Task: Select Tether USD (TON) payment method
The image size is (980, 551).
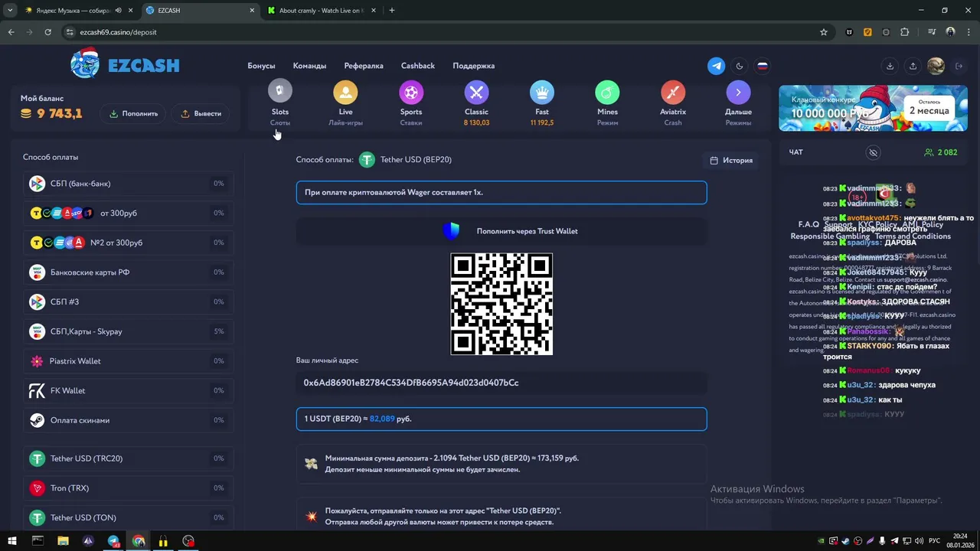Action: point(129,517)
